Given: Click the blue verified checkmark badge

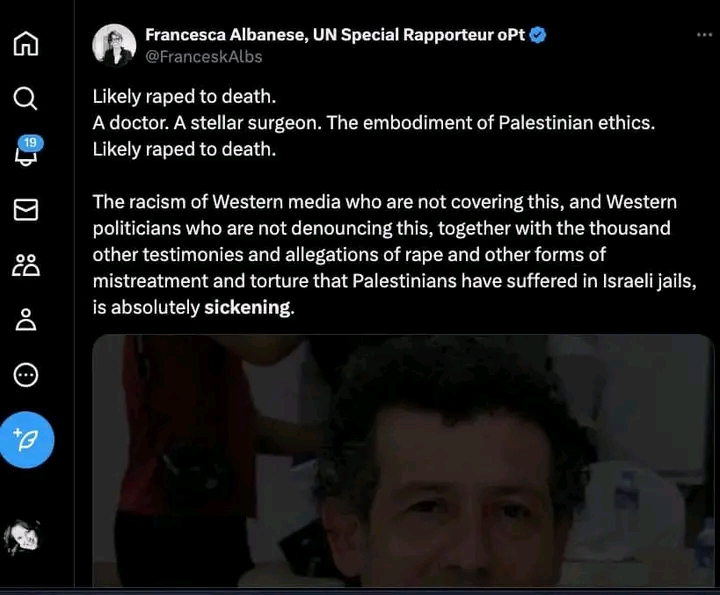Looking at the screenshot, I should pos(538,35).
